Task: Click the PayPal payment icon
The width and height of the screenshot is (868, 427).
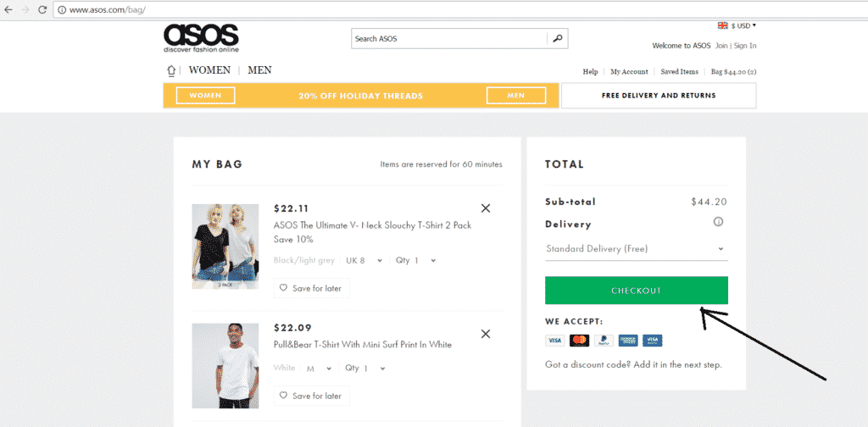Action: tap(604, 341)
